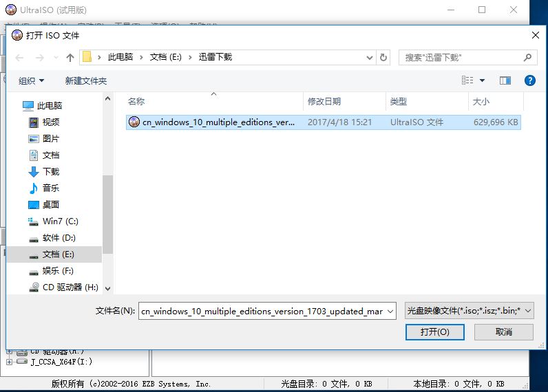Select 软件 (D:) drive
Viewport: 548px width, 392px height.
(x=52, y=238)
